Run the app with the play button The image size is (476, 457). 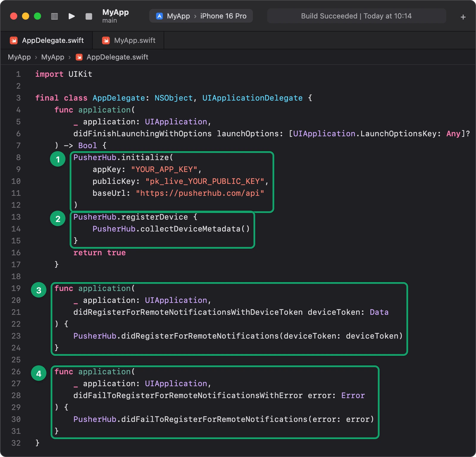(x=71, y=16)
